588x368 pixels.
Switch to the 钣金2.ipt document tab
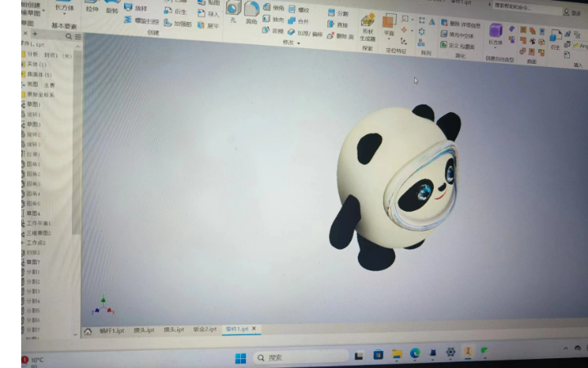point(205,330)
